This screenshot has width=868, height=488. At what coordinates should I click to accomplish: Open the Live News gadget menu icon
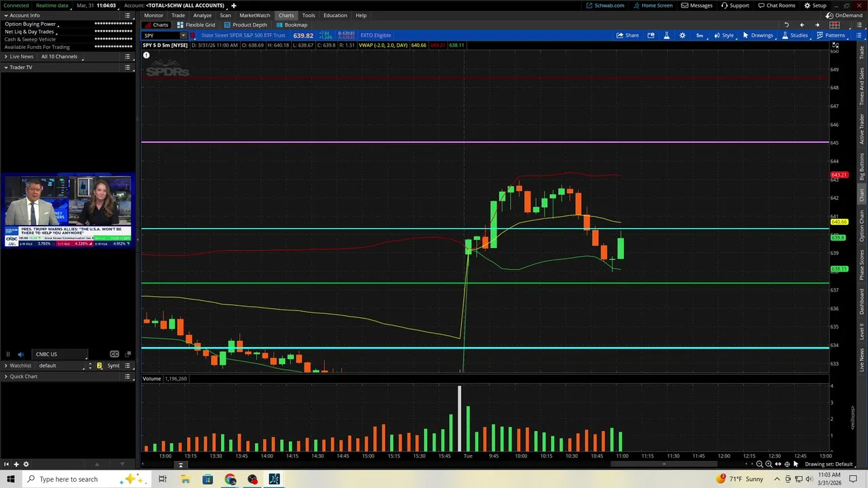(127, 56)
